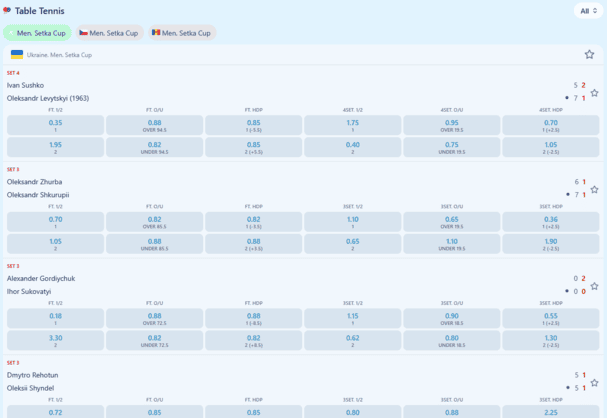Screen dimensions: 607x418
Task: Select the highlighted green Men. Setka Cup tab
Action: click(x=38, y=33)
